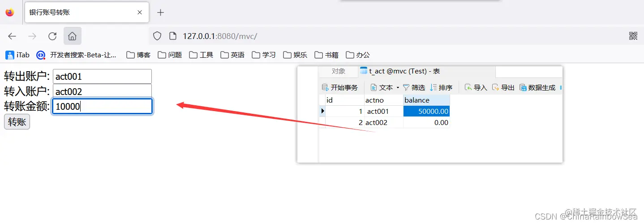Open the 开发者搜索-Beta bookmark
644x224 pixels.
coord(77,55)
